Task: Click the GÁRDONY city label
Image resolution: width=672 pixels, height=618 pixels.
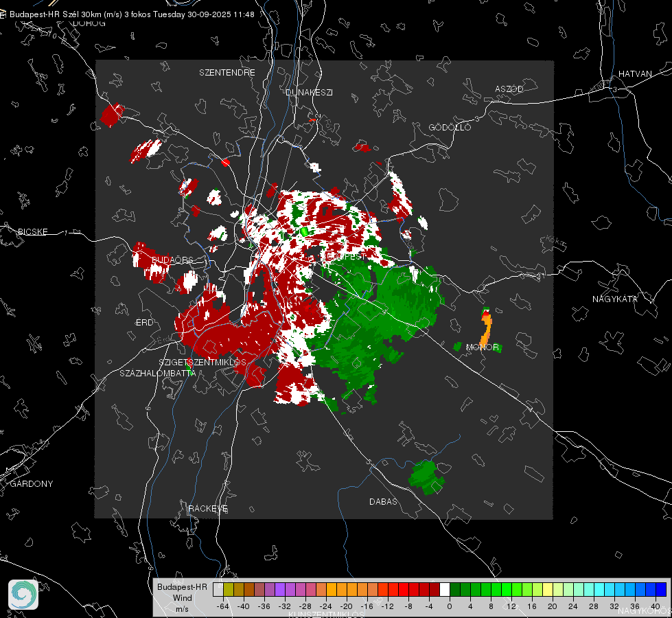Action: (32, 484)
